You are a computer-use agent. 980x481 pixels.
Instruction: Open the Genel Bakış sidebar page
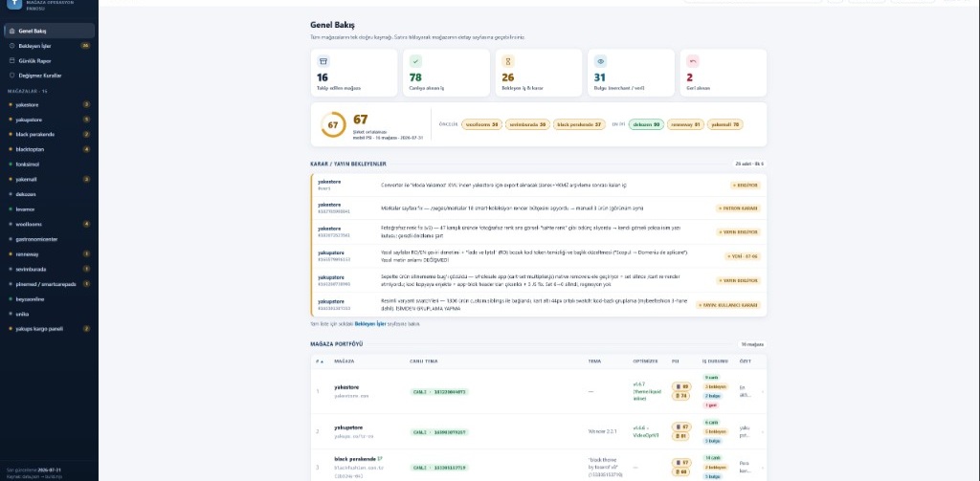pyautogui.click(x=50, y=31)
